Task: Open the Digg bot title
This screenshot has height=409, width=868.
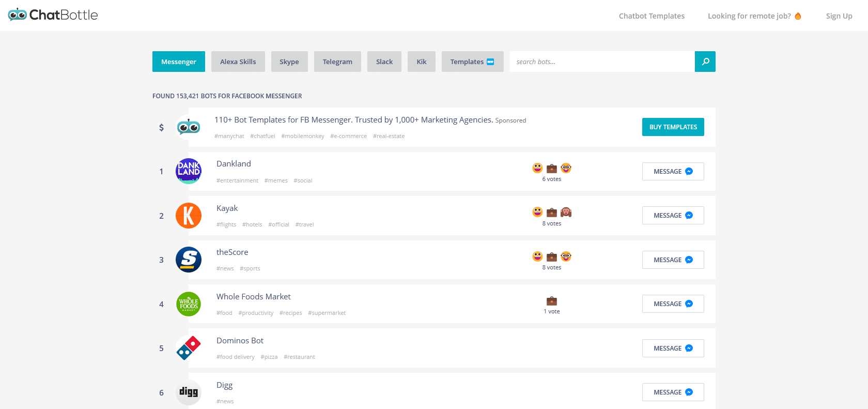Action: tap(224, 385)
